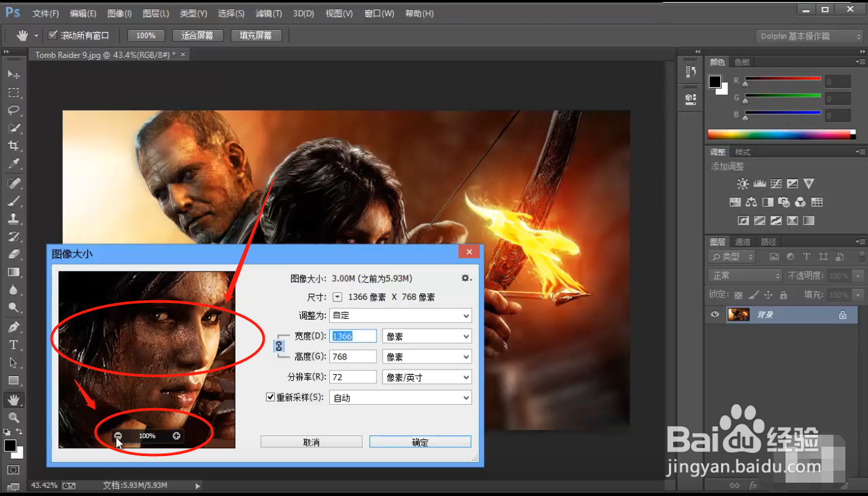
Task: Open resample method 自动 dropdown
Action: coord(400,397)
